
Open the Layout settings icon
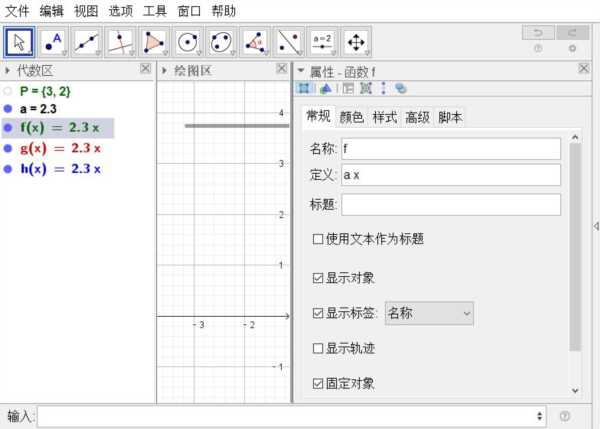coord(348,88)
